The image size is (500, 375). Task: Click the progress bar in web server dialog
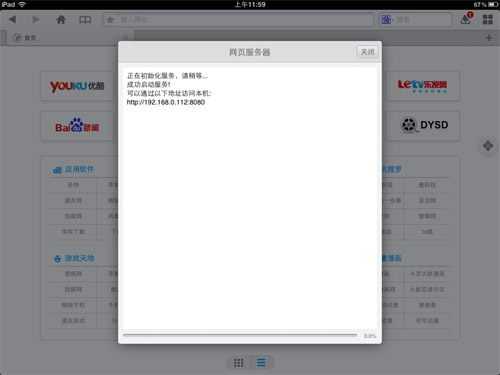[240, 335]
